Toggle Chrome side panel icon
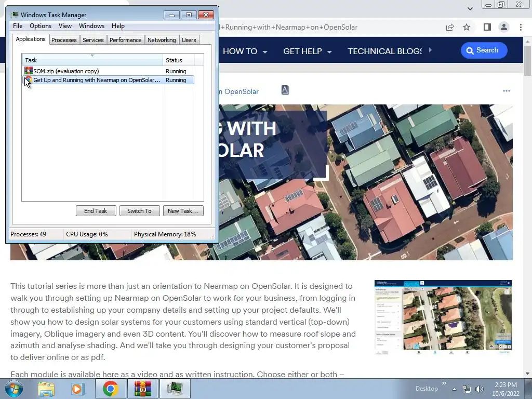532x399 pixels. 487,27
